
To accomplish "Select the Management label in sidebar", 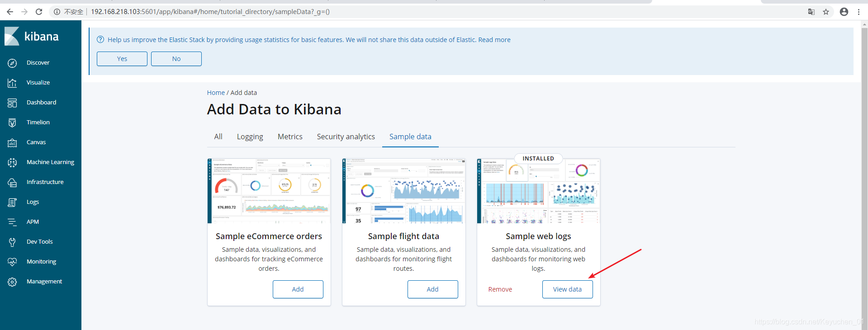I will click(x=44, y=282).
